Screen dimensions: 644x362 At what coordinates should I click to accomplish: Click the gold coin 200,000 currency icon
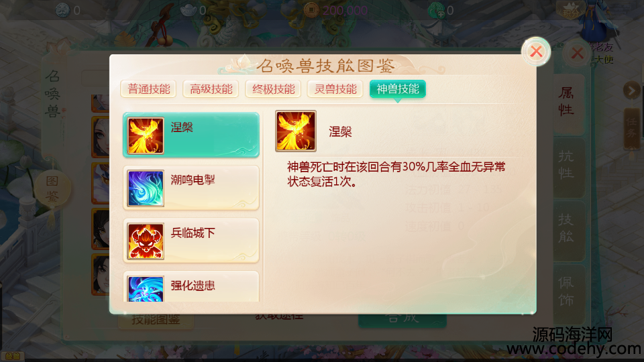click(x=311, y=10)
